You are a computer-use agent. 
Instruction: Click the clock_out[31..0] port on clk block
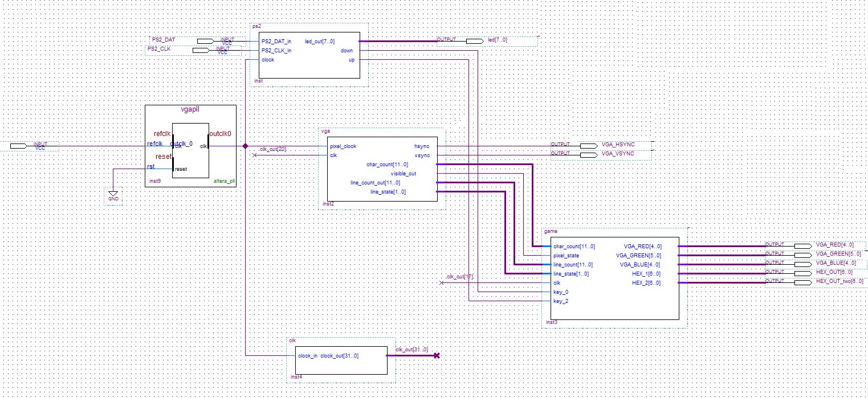(339, 356)
